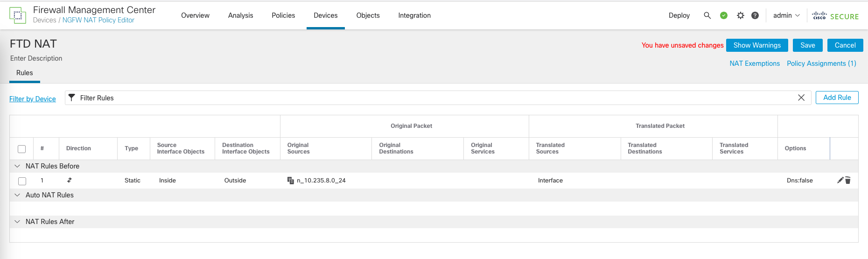This screenshot has width=868, height=259.
Task: Collapse the NAT Rules After section
Action: [17, 222]
